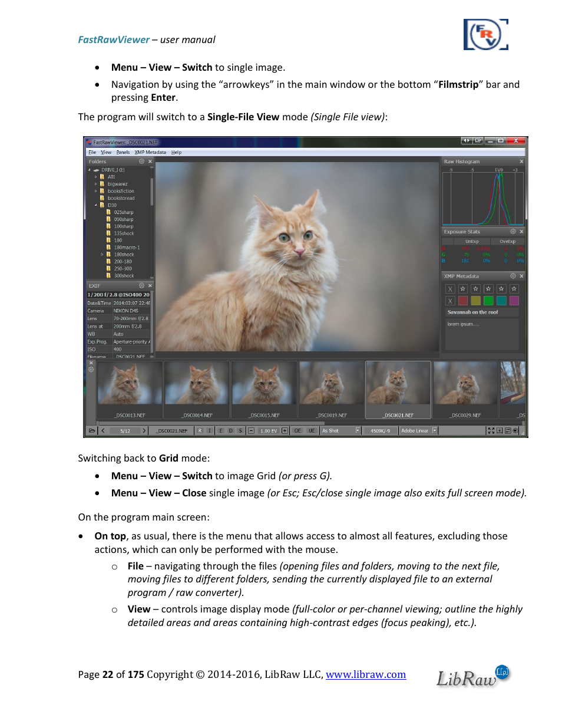This screenshot has height=728, width=562.
Task: Toggle the D details button
Action: [230, 430]
